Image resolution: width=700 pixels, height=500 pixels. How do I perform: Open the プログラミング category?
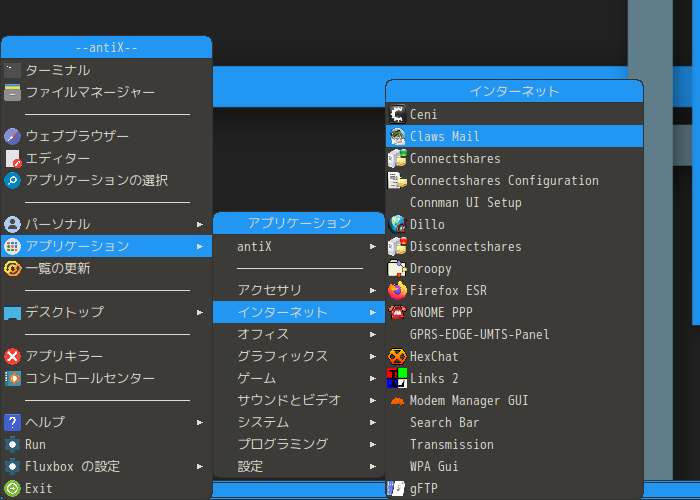(299, 444)
